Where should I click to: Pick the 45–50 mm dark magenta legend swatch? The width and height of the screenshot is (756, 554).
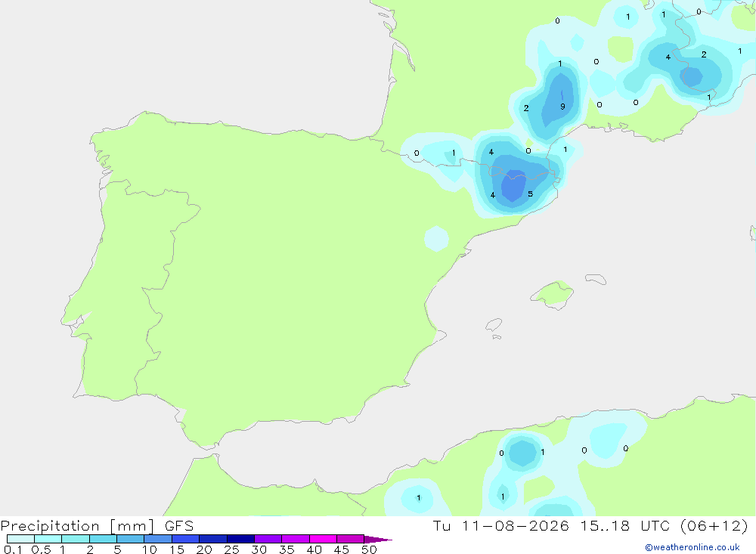(351, 539)
